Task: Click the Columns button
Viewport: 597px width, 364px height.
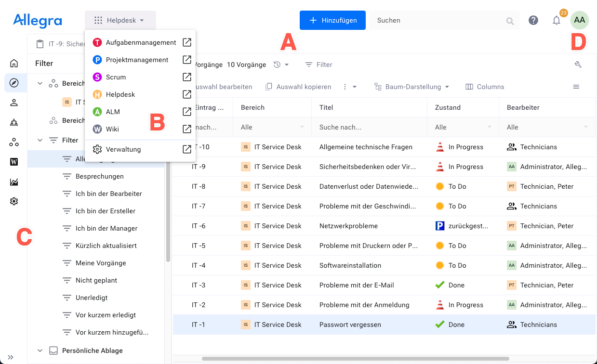Action: (x=485, y=87)
